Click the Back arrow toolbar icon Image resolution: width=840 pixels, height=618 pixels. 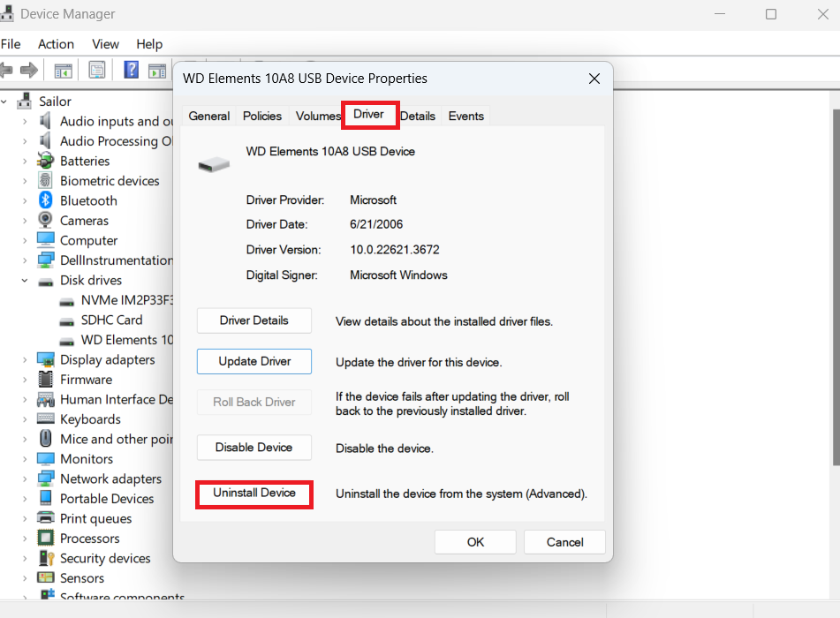tap(6, 70)
